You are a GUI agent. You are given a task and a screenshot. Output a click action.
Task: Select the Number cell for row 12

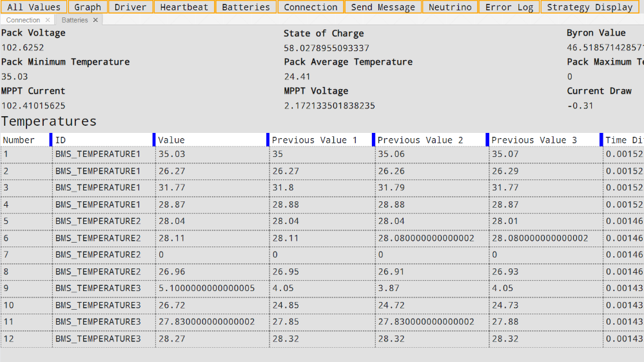(26, 339)
